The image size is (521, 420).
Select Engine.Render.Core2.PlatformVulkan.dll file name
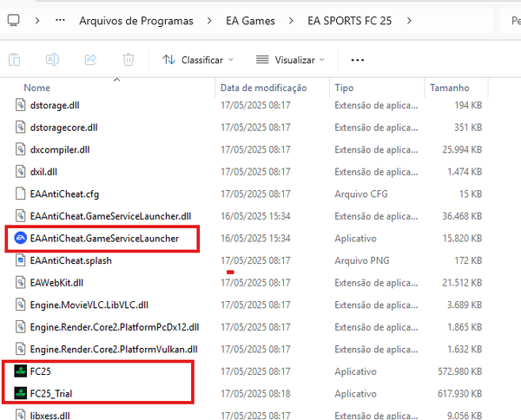pyautogui.click(x=114, y=350)
